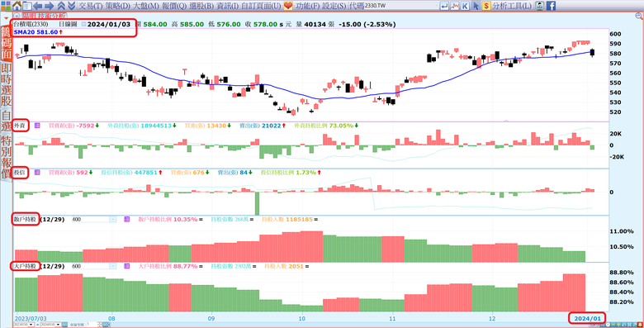Open the customer service person icon
This screenshot has width=644, height=328.
tap(540, 6)
